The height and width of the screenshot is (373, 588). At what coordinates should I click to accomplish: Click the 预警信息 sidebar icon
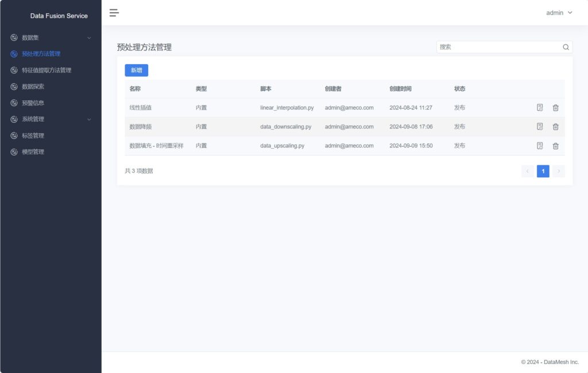click(14, 103)
